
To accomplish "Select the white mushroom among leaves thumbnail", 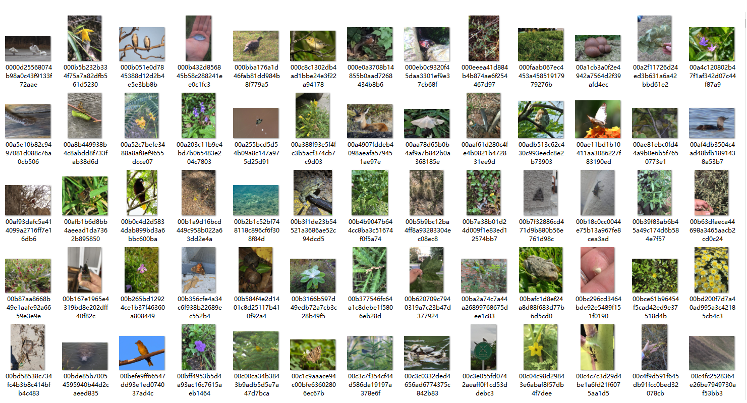I will click(x=427, y=124).
